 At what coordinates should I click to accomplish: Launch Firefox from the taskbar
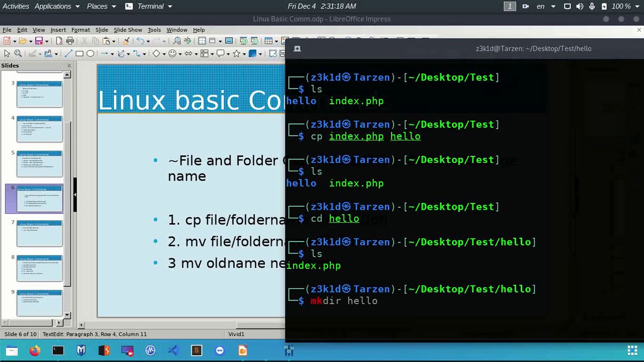pos(35,350)
